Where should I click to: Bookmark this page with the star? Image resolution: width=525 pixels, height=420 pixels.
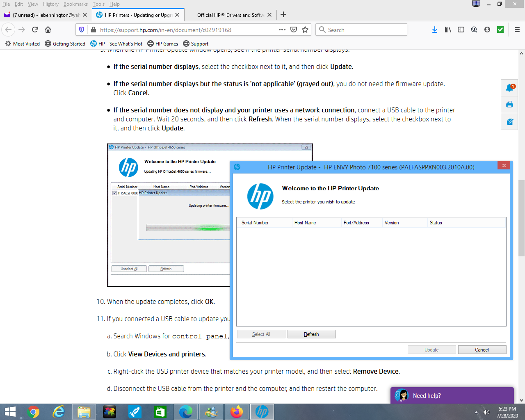coord(305,30)
